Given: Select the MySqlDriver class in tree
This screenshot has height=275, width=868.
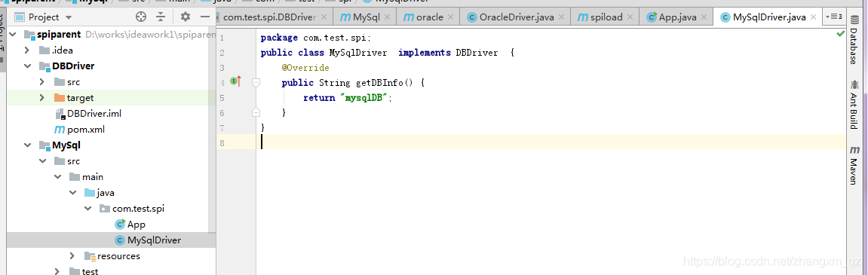Looking at the screenshot, I should pos(148,240).
